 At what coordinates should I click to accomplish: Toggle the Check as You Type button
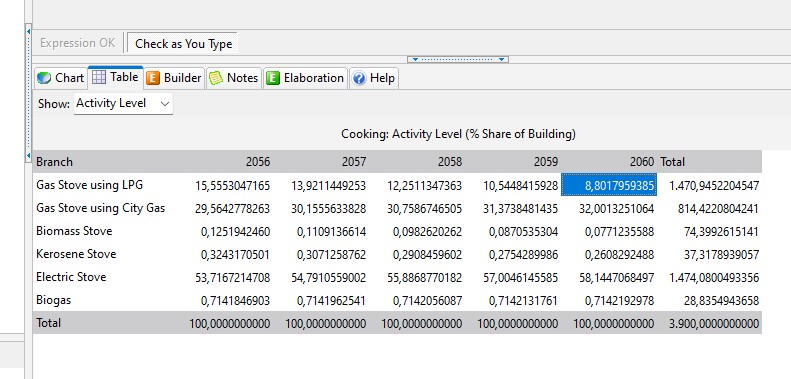click(183, 43)
